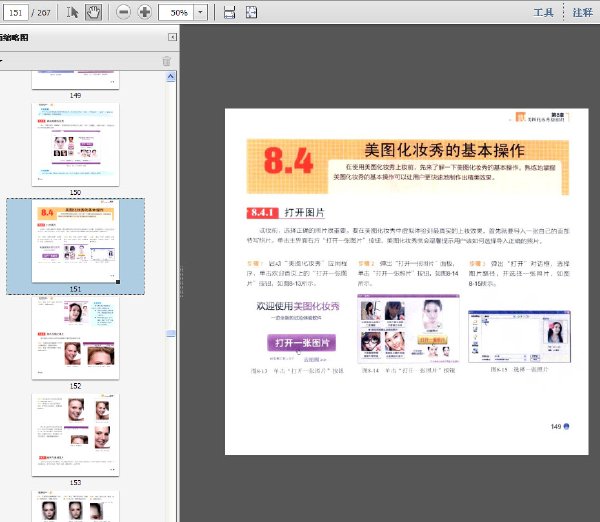This screenshot has height=522, width=600.
Task: Collapse the thumbnails panel with its small arrow button
Action: pyautogui.click(x=173, y=37)
